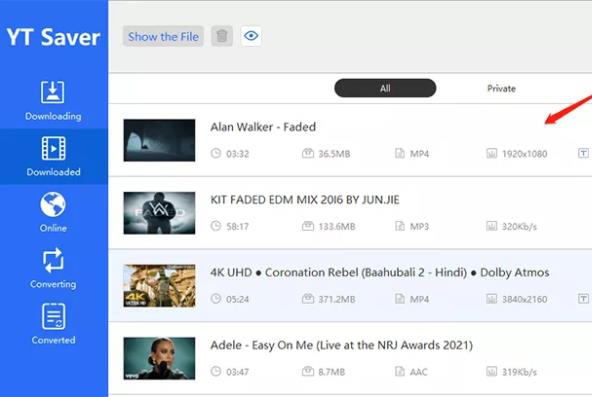Screen dimensions: 592x397
Task: Toggle the eye visibility icon
Action: coord(251,36)
